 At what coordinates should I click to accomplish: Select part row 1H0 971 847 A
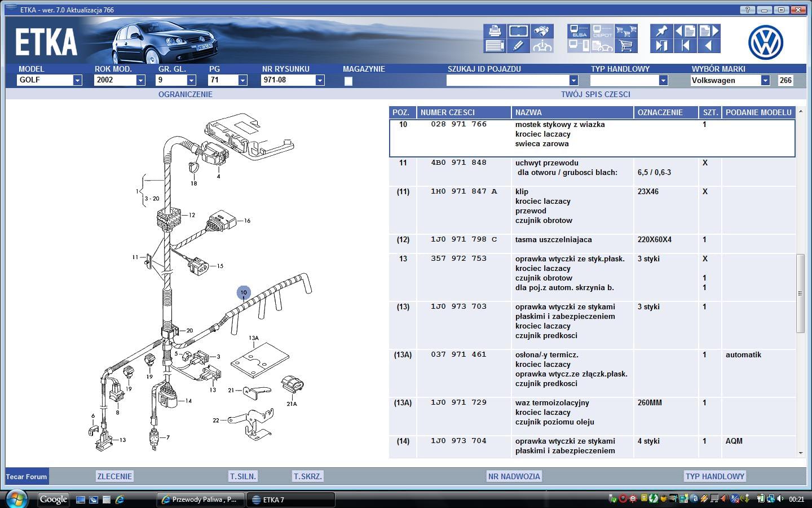click(x=592, y=210)
